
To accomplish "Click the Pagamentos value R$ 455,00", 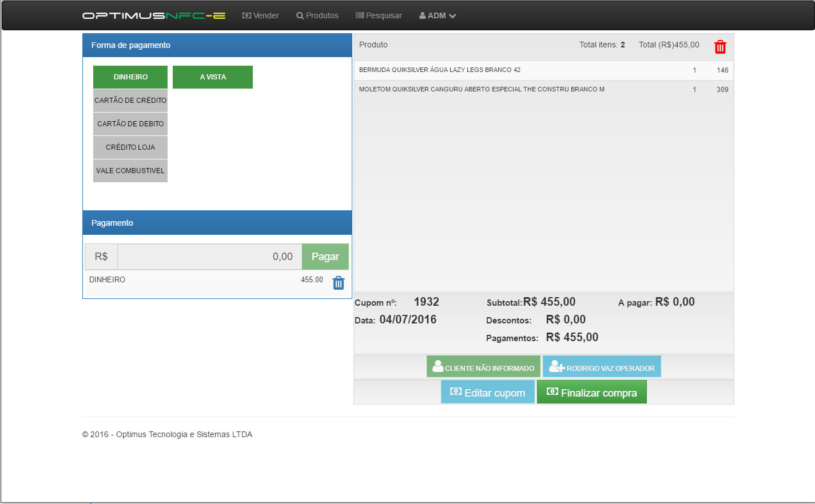I will pos(573,337).
